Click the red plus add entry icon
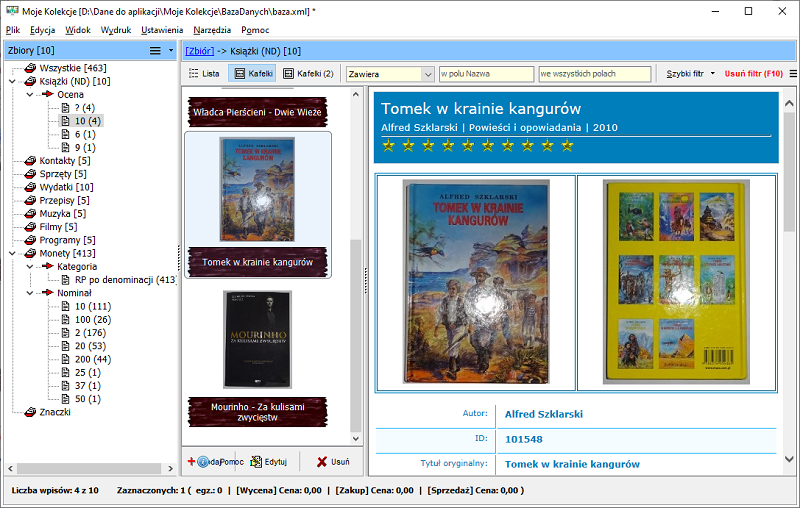The height and width of the screenshot is (508, 800). tap(191, 462)
